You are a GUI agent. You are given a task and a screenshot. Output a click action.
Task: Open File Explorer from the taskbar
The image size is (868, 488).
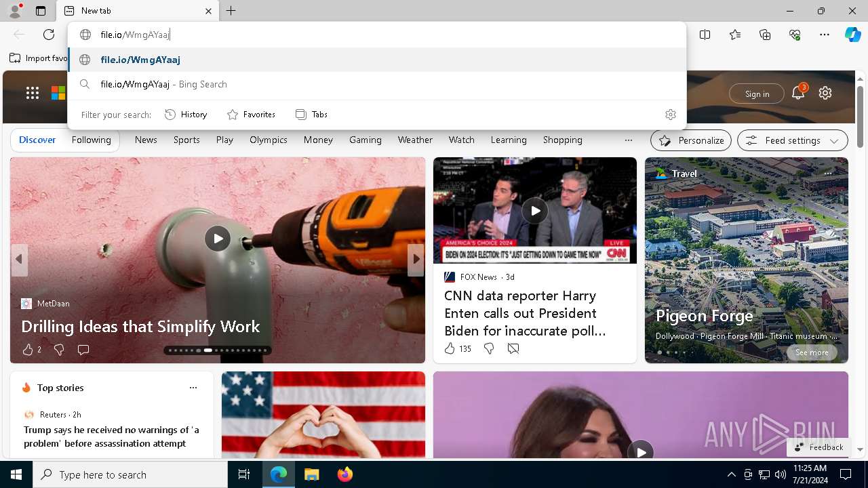pyautogui.click(x=311, y=474)
